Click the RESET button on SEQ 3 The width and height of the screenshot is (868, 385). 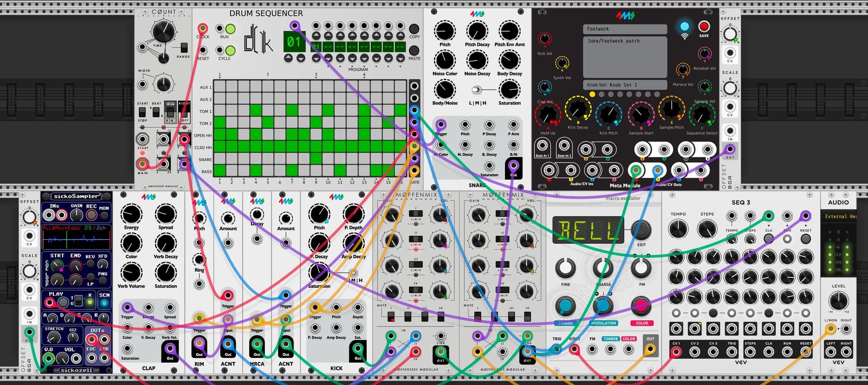point(806,238)
